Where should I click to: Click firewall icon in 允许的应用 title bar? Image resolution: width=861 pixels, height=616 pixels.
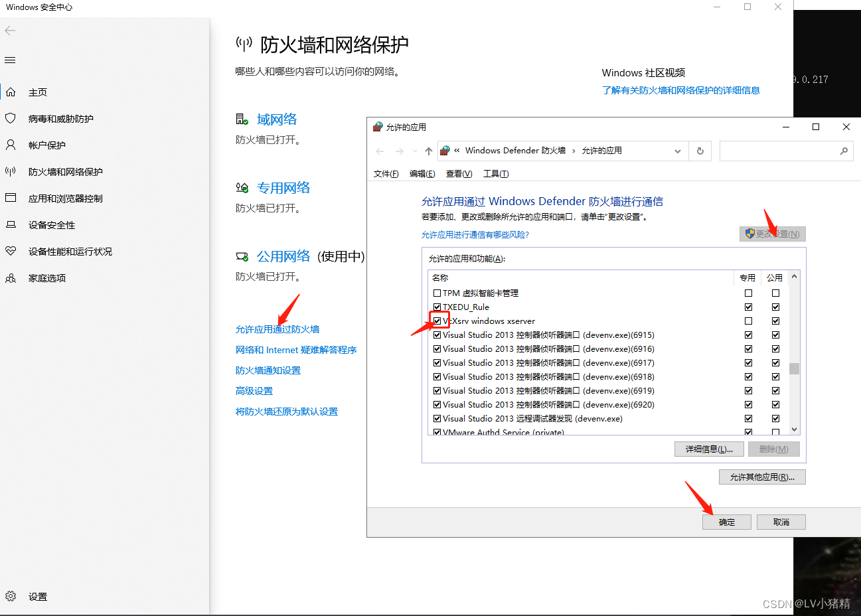[378, 127]
